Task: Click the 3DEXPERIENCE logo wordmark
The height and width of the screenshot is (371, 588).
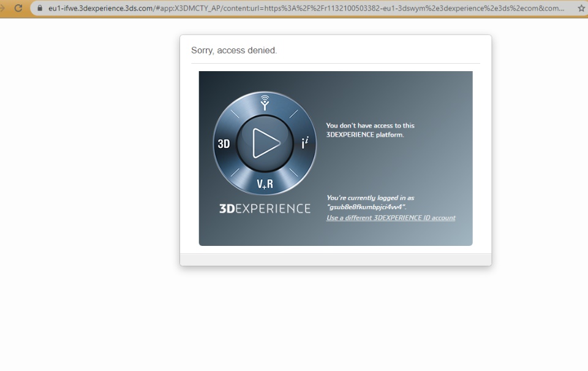Action: pos(265,208)
